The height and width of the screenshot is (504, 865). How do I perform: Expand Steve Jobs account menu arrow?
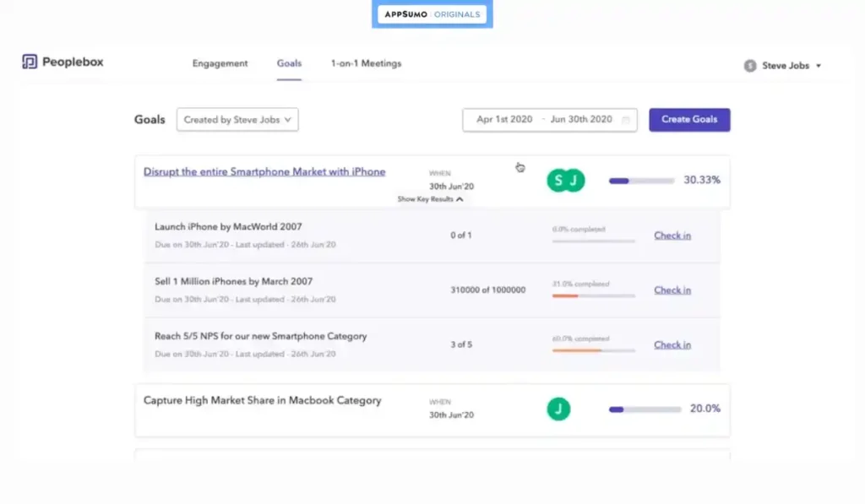pos(819,66)
